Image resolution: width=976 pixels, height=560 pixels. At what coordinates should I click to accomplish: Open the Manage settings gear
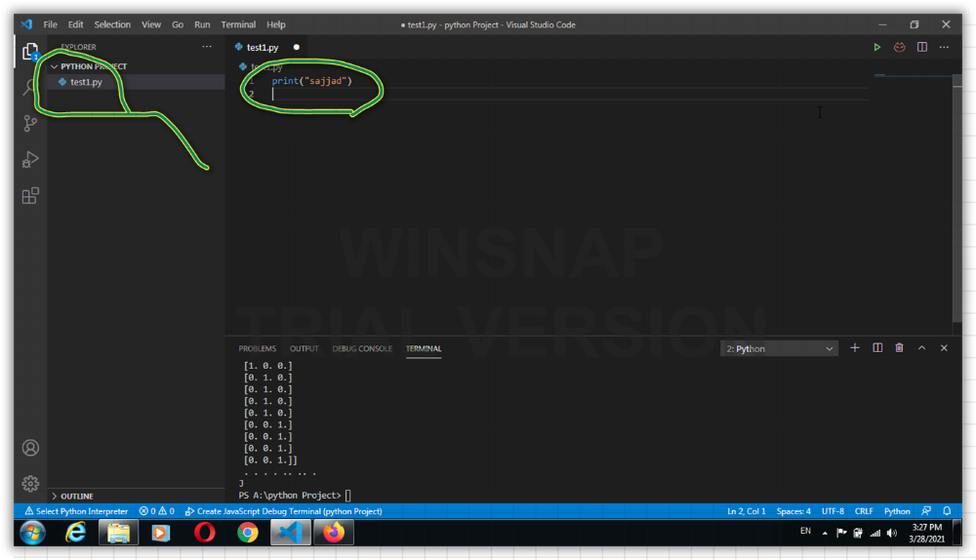[x=30, y=483]
